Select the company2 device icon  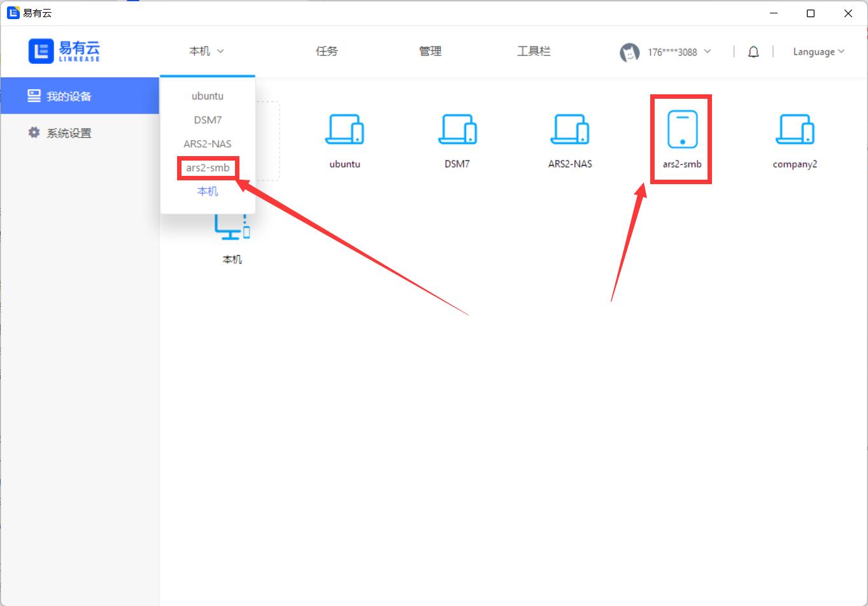795,130
